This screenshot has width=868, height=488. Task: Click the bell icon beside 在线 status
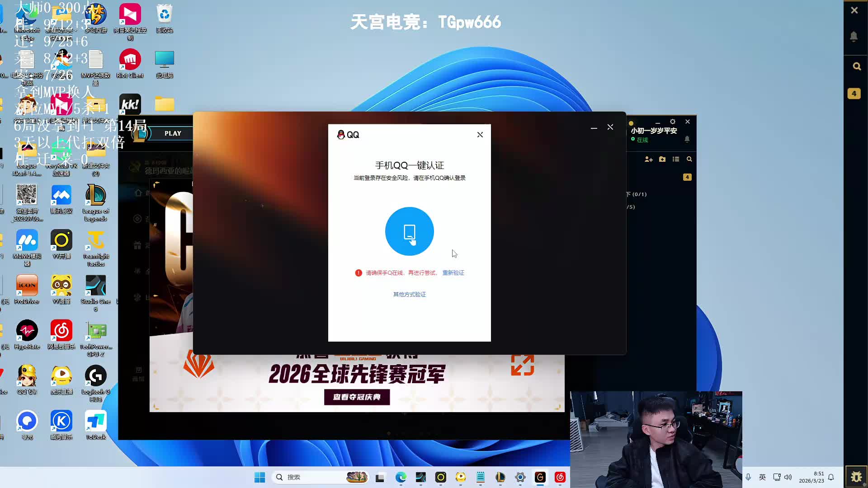point(687,140)
